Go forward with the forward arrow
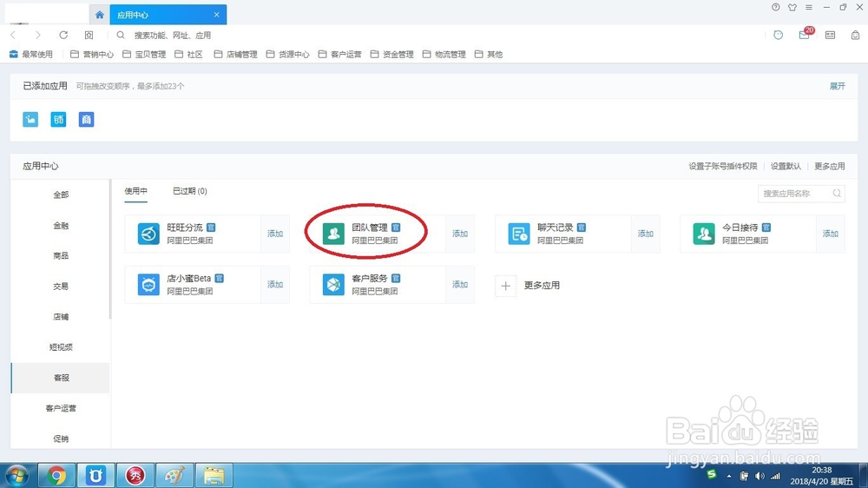This screenshot has width=868, height=488. coord(37,35)
